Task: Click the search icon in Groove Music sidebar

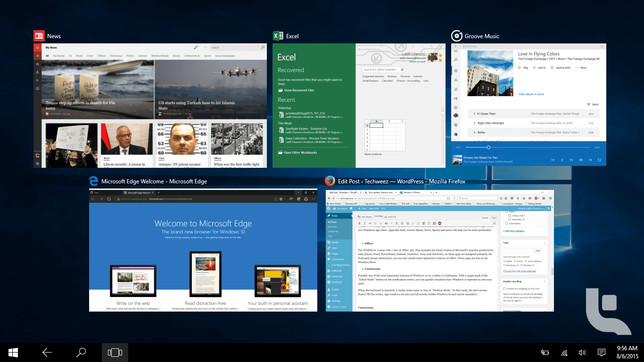Action: [x=455, y=60]
